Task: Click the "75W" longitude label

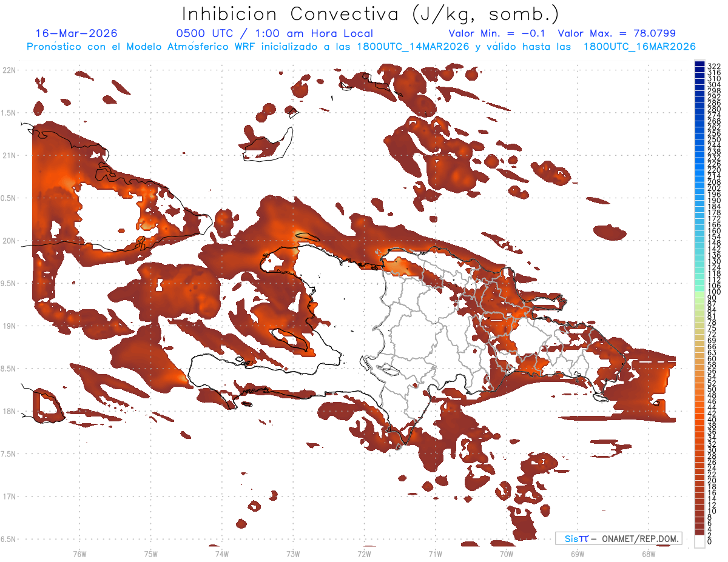Action: (150, 554)
